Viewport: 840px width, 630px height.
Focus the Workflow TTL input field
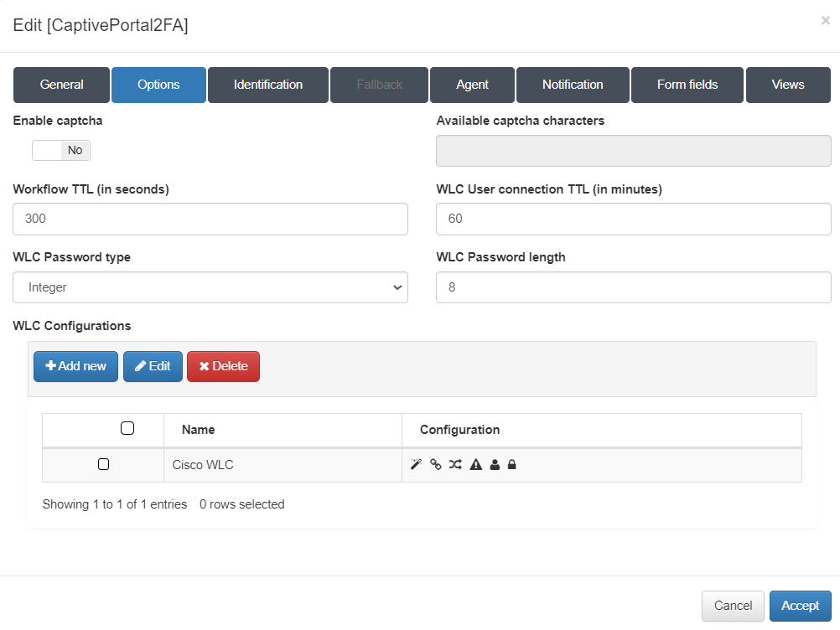[x=210, y=219]
